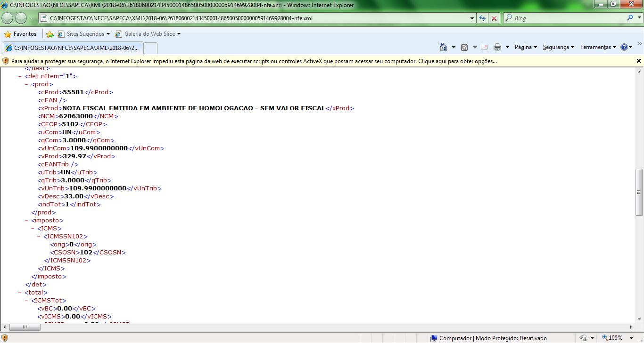Refresh the page with the Refresh icon
644x343 pixels.
tap(482, 18)
